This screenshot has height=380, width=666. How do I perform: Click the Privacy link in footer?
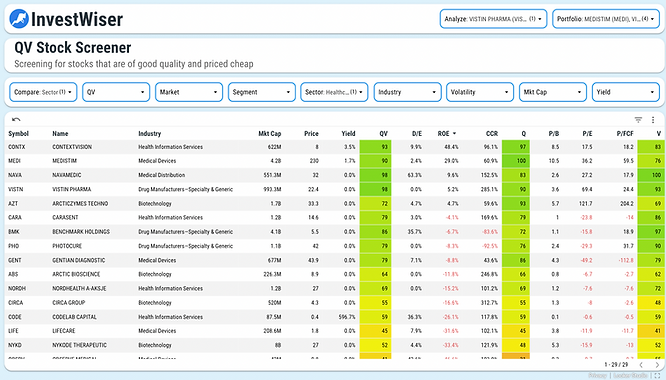click(x=597, y=375)
